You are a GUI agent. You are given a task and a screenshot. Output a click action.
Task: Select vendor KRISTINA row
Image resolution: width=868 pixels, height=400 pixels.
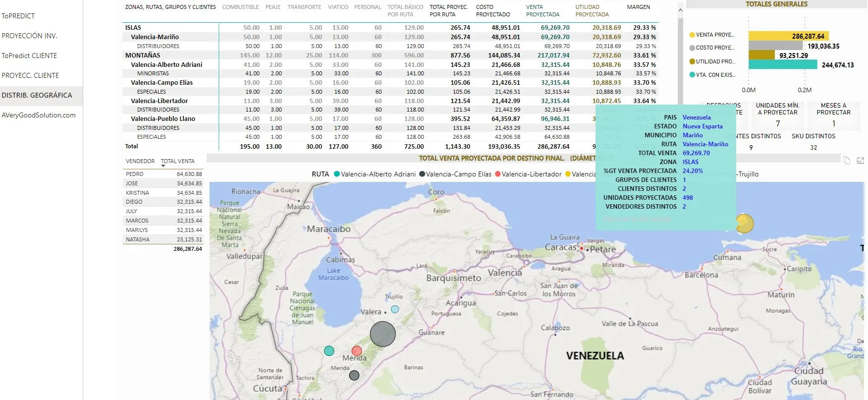tap(163, 193)
